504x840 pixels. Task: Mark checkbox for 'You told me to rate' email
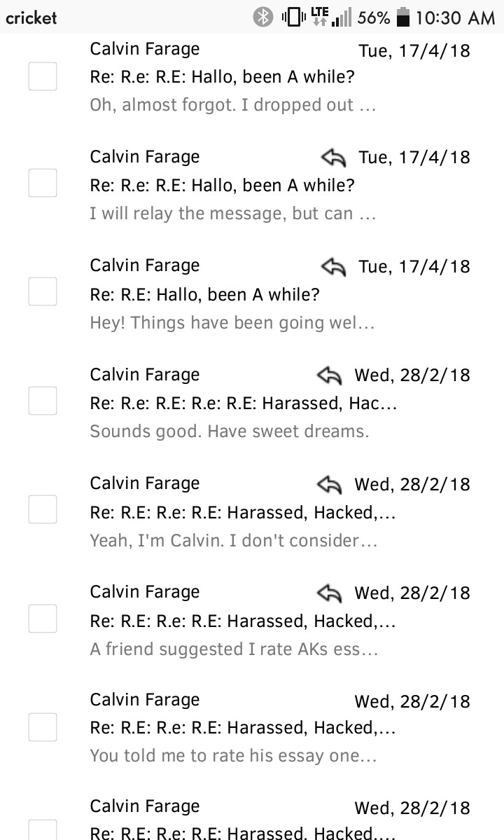point(43,727)
